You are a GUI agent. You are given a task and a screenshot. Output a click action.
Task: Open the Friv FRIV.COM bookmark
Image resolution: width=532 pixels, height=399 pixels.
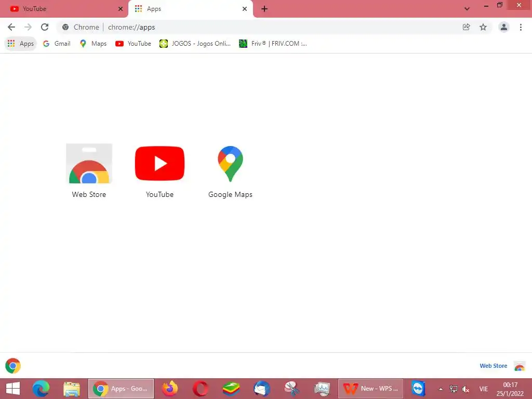pos(273,44)
